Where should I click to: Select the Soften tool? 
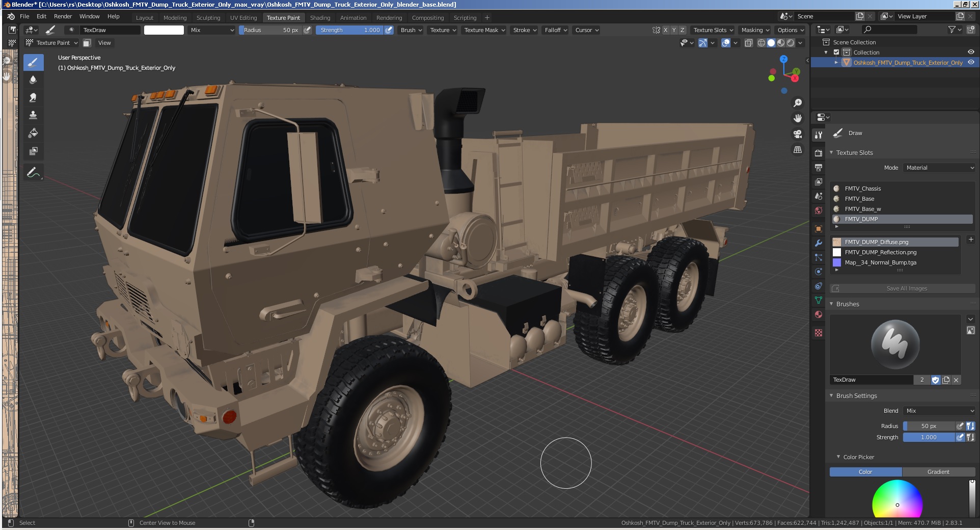[x=33, y=80]
